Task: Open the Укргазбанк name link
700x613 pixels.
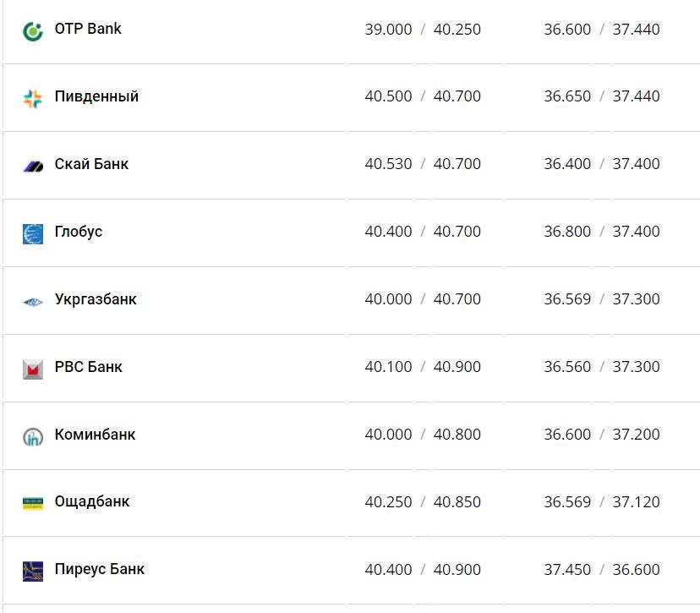Action: point(96,299)
